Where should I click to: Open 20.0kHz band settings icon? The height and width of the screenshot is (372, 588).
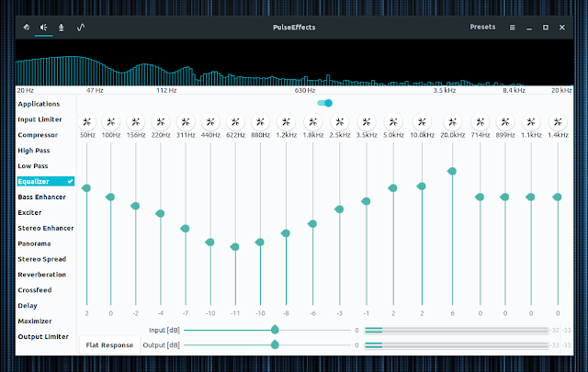453,122
